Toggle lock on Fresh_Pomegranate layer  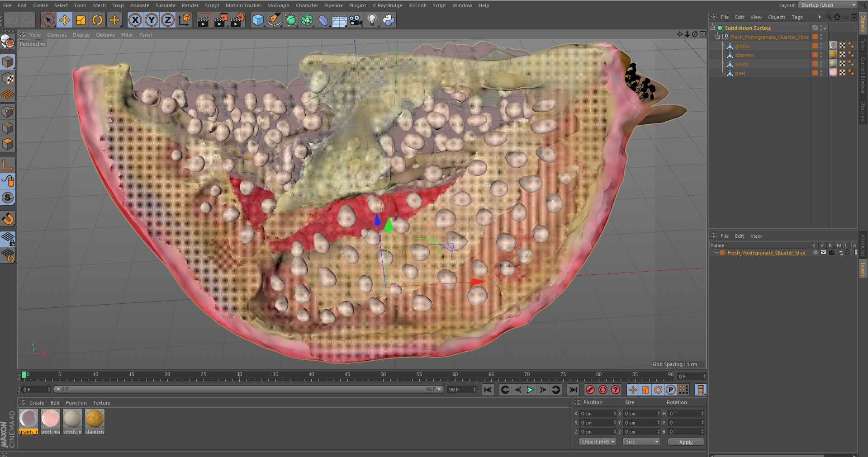coord(847,253)
